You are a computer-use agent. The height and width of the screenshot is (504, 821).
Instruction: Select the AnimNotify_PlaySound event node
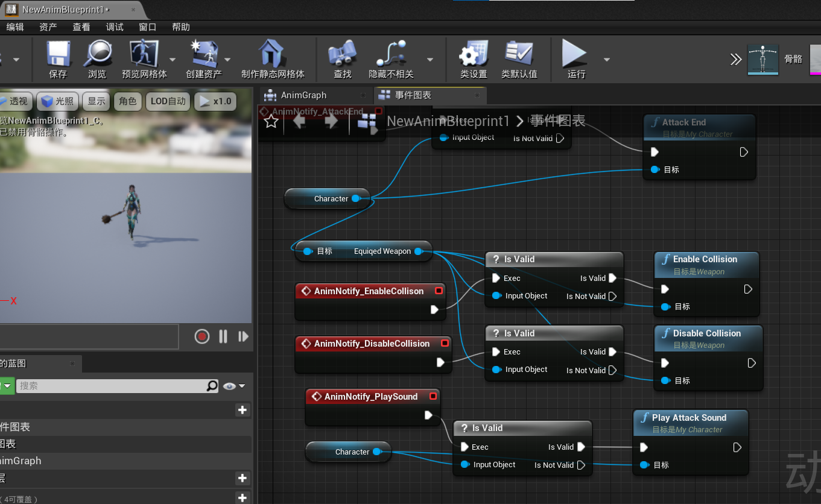(x=373, y=407)
